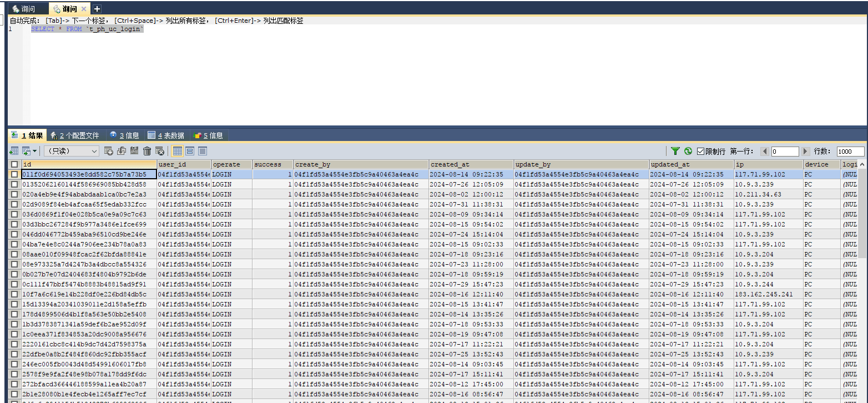Viewport: 868px width, 403px height.
Task: Click the previous page left arrow
Action: tap(765, 152)
